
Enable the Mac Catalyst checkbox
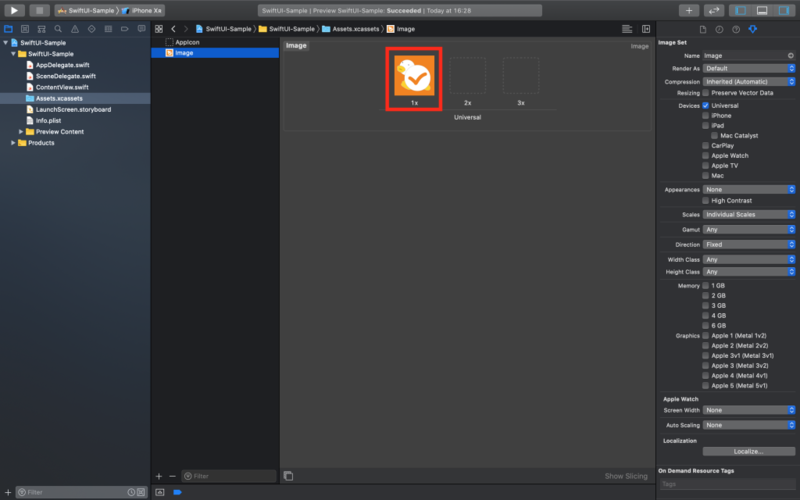[714, 136]
